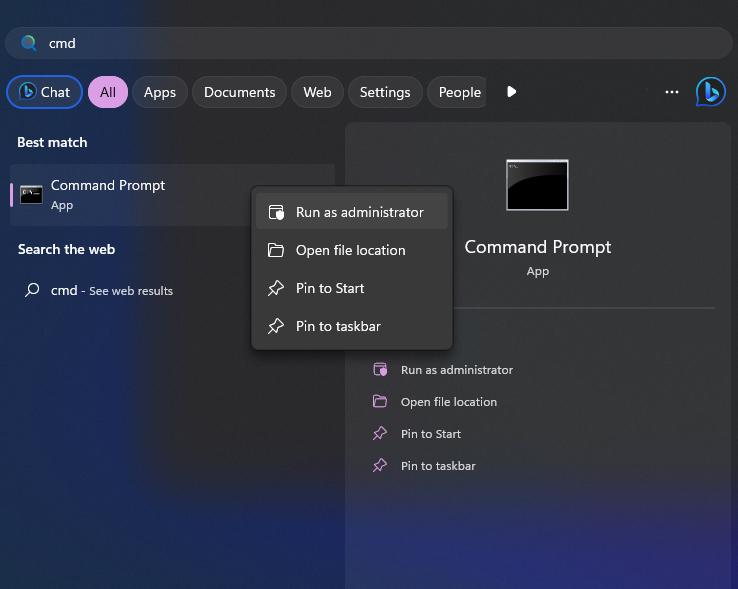Click the Bing logo inside Chat button
The width and height of the screenshot is (738, 589).
click(27, 91)
